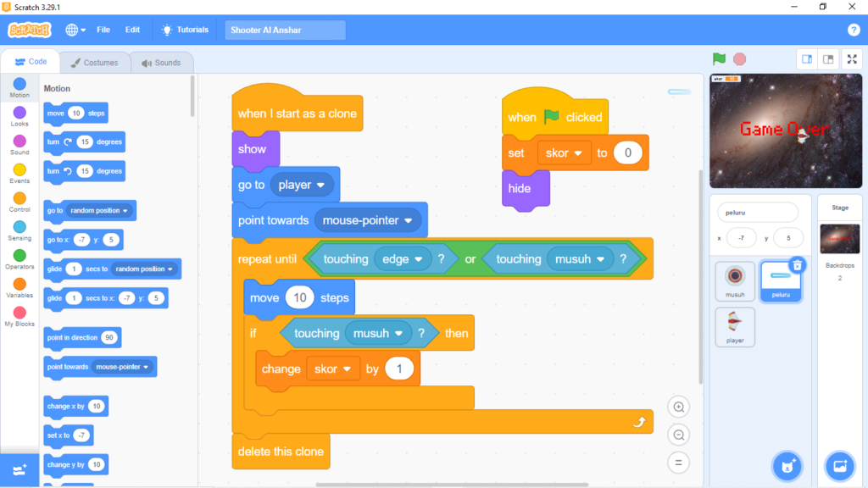
Task: Select the player sprite thumbnail
Action: 735,327
